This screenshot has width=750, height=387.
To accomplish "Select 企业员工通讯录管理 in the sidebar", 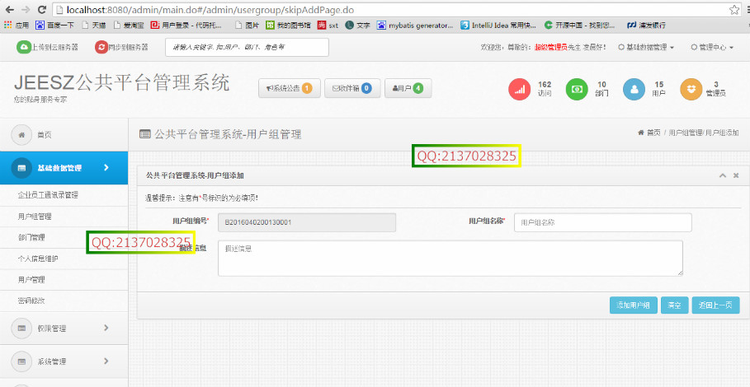I will pyautogui.click(x=64, y=195).
